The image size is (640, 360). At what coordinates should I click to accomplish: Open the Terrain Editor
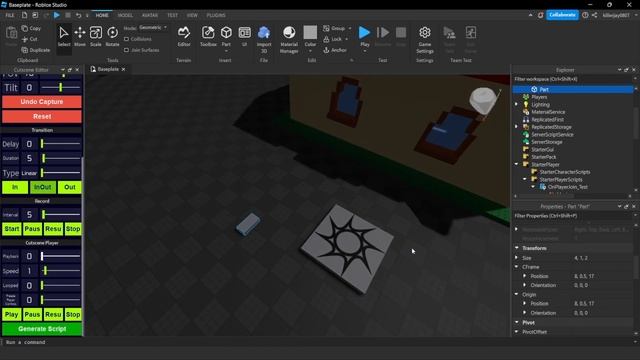pyautogui.click(x=184, y=37)
